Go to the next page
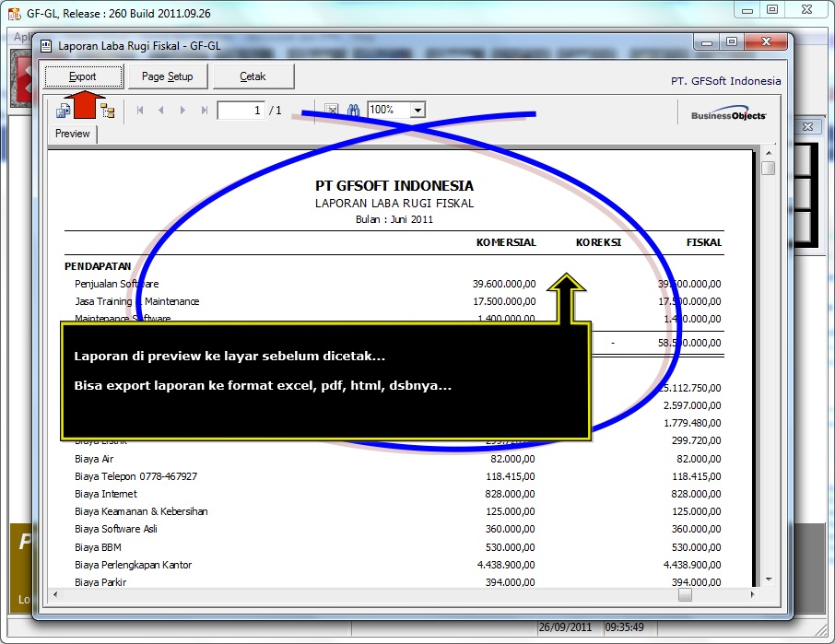The height and width of the screenshot is (644, 835). 182,111
